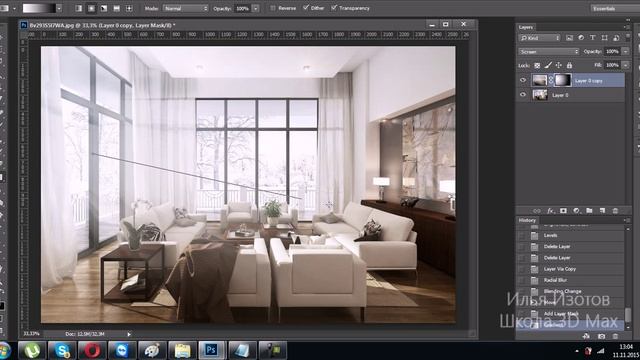
Task: Filter layers by smart objects icon
Action: tap(616, 38)
